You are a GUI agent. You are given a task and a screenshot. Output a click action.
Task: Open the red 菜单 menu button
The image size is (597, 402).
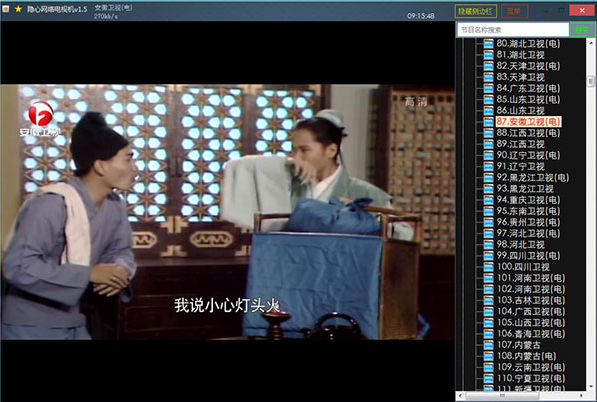click(514, 11)
